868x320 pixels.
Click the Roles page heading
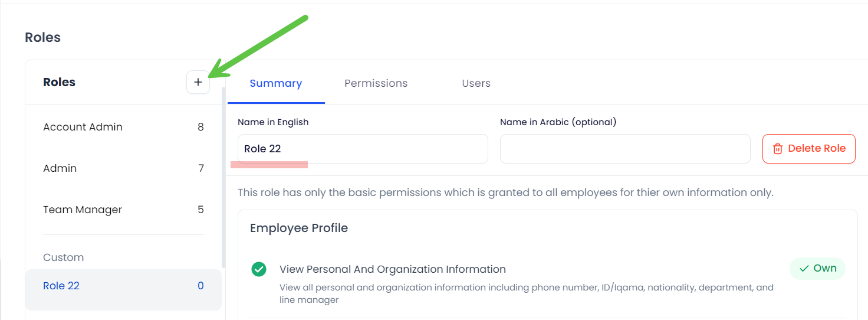[x=42, y=37]
